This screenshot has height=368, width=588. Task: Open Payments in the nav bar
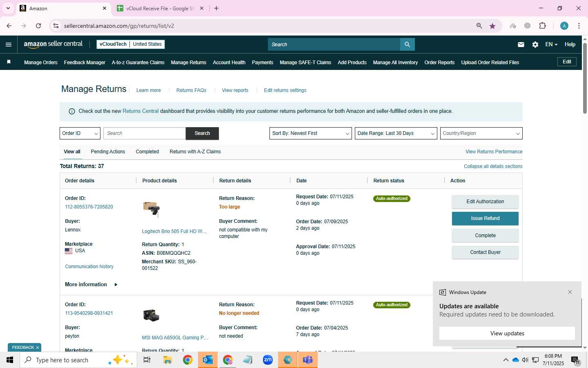[263, 63]
